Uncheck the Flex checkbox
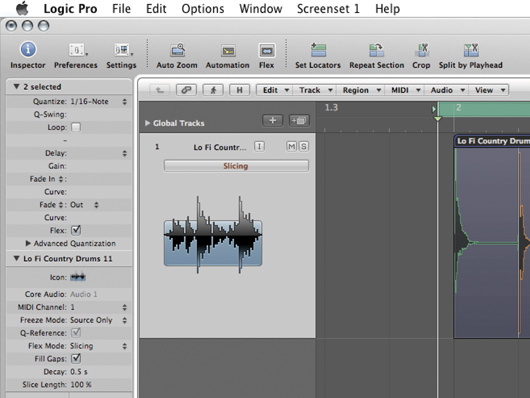 (x=76, y=230)
